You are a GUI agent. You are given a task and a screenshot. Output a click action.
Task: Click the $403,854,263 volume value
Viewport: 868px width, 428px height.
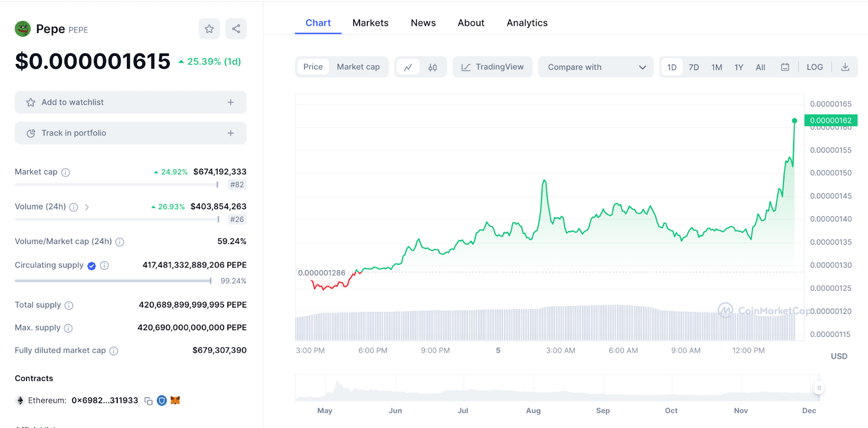pyautogui.click(x=219, y=206)
